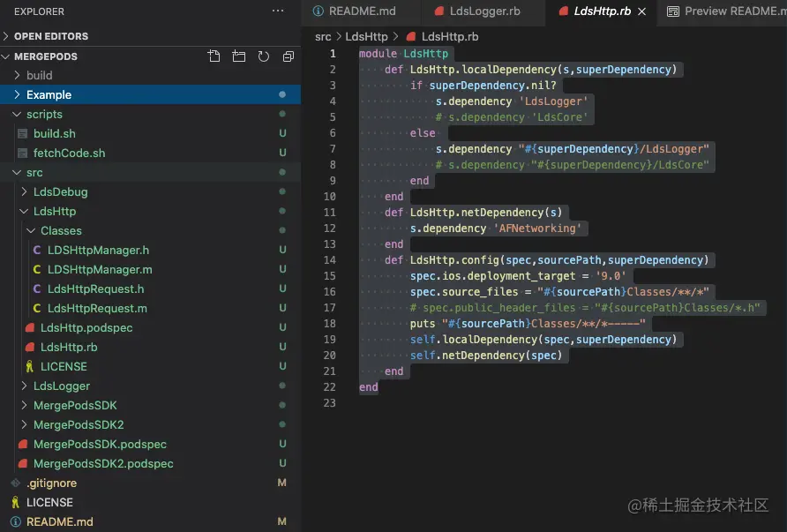Open the root README.md file
Viewport: 787px width, 532px height.
pyautogui.click(x=60, y=521)
